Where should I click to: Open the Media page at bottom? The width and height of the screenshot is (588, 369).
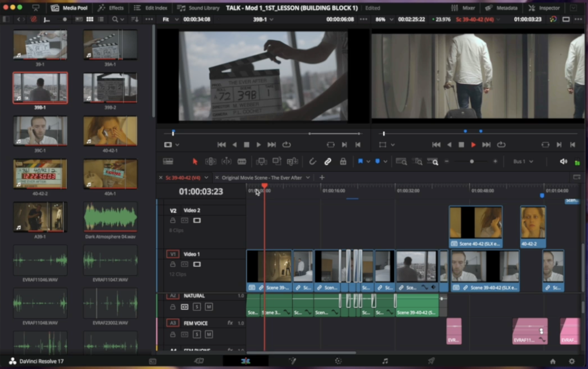tap(153, 361)
